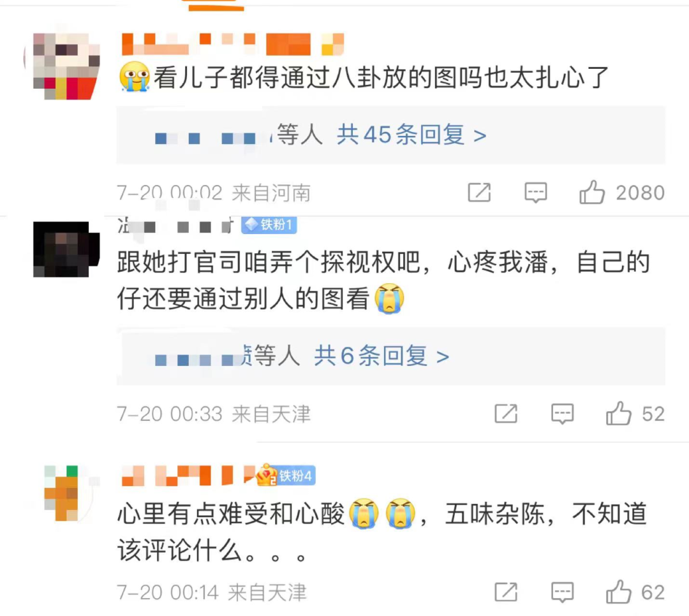
Task: Click chevron next to 45条回复
Action: click(480, 136)
